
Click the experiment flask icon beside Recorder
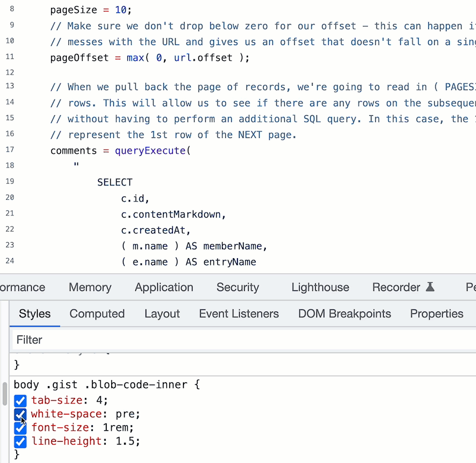[x=429, y=287]
